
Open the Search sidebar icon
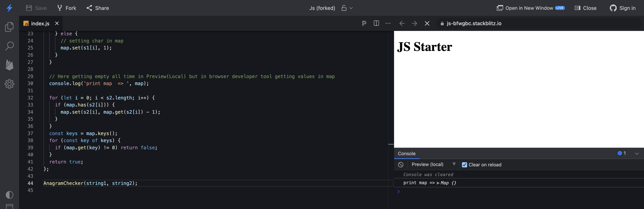tap(9, 46)
